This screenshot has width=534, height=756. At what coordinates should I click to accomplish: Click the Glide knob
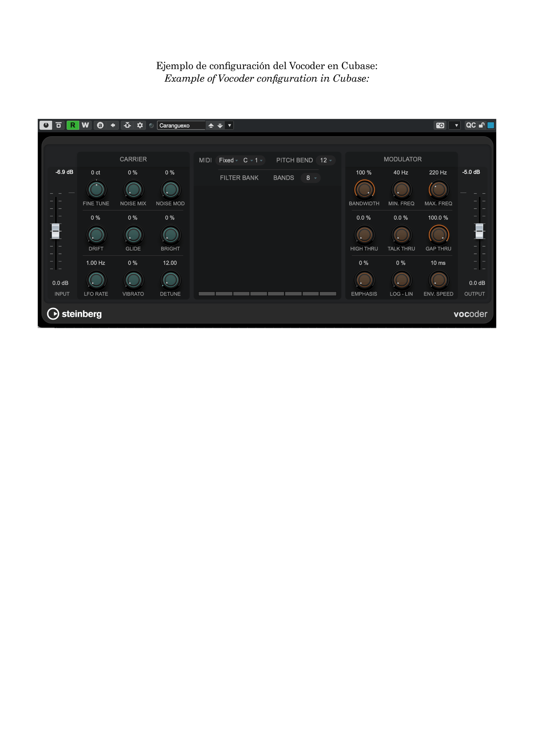133,235
